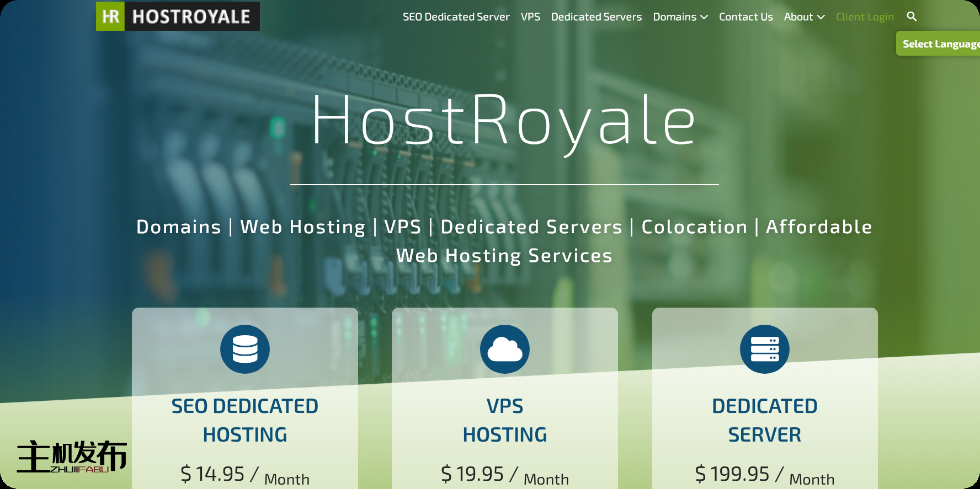The height and width of the screenshot is (489, 980).
Task: Go to the VPS navigation item
Action: [530, 17]
